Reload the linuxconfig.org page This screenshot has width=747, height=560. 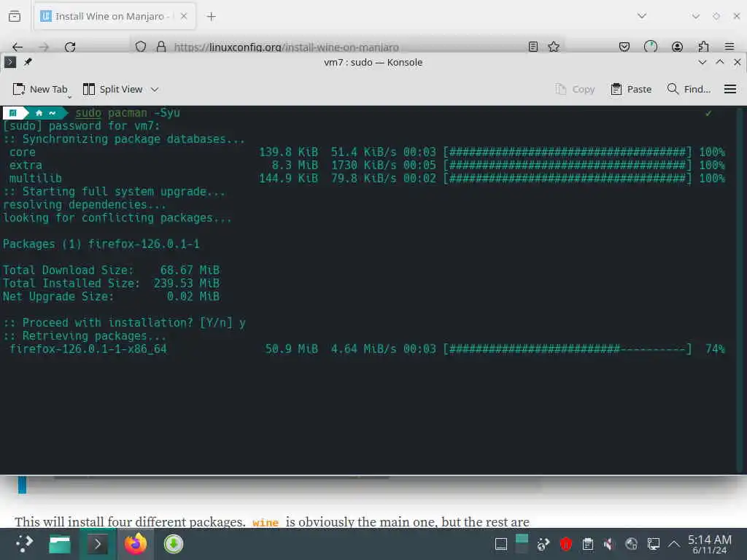pos(70,47)
